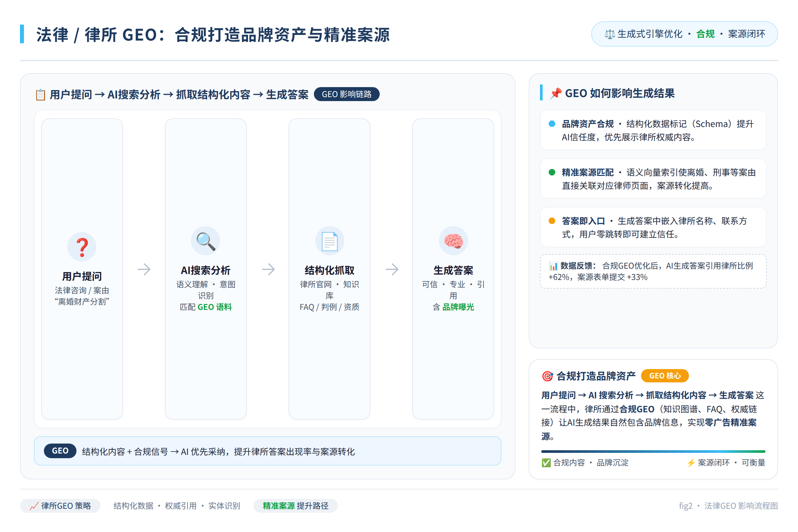The height and width of the screenshot is (532, 798).
Task: Click the orange dot beside 答案即入口
Action: tap(552, 221)
